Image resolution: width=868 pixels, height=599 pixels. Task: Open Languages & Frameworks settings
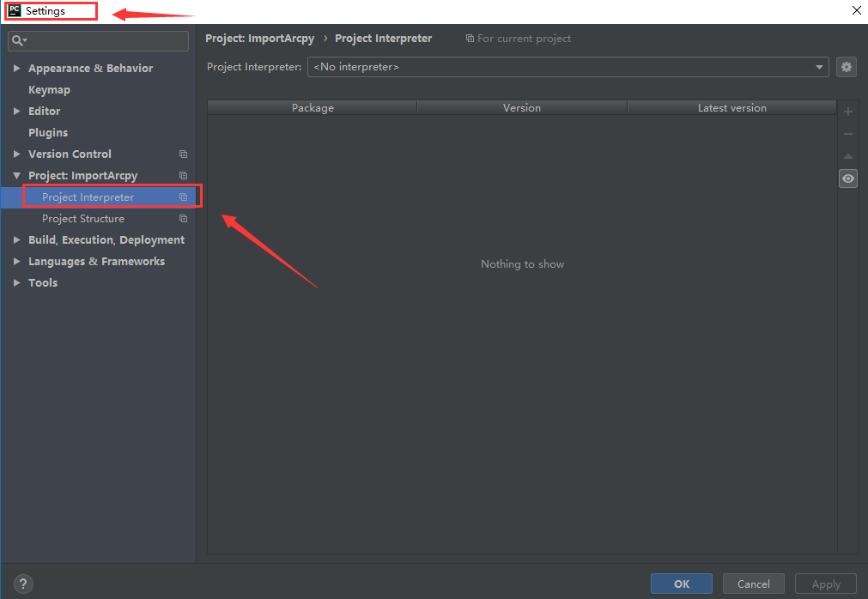coord(97,261)
